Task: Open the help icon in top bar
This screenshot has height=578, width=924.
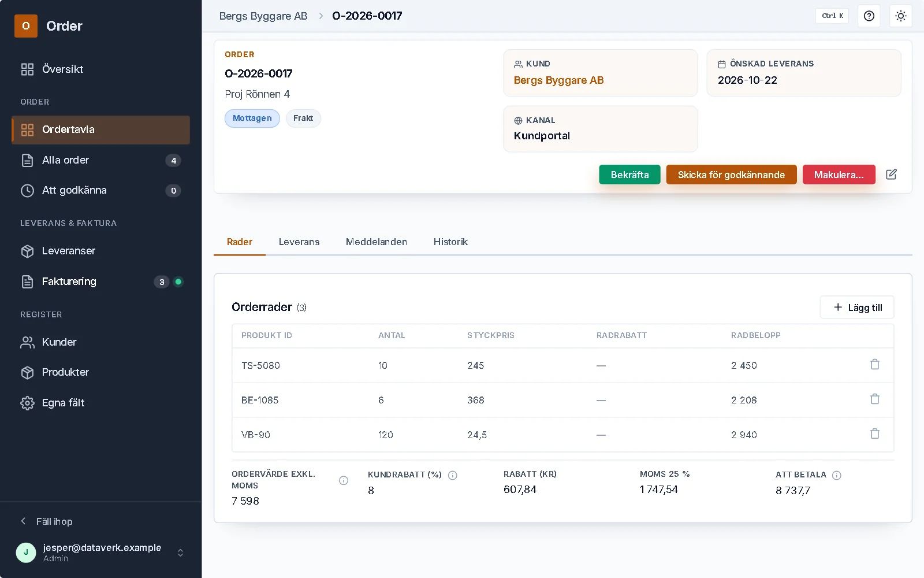Action: point(869,16)
